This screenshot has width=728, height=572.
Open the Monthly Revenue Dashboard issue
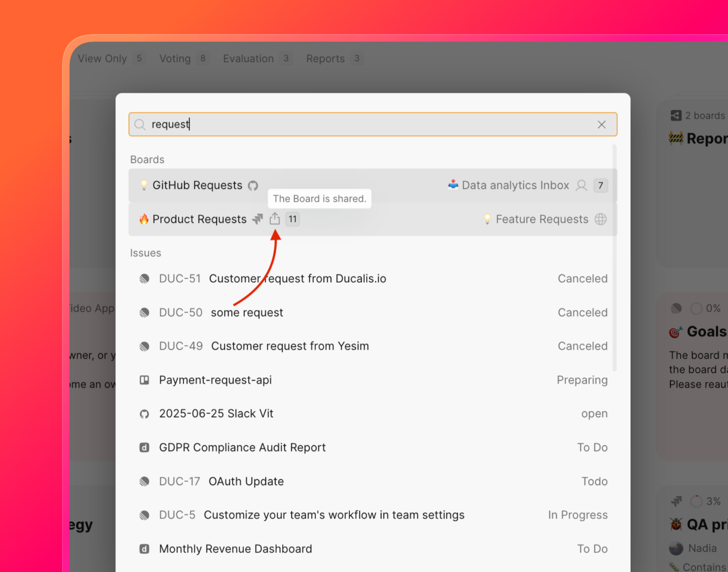coord(373,549)
